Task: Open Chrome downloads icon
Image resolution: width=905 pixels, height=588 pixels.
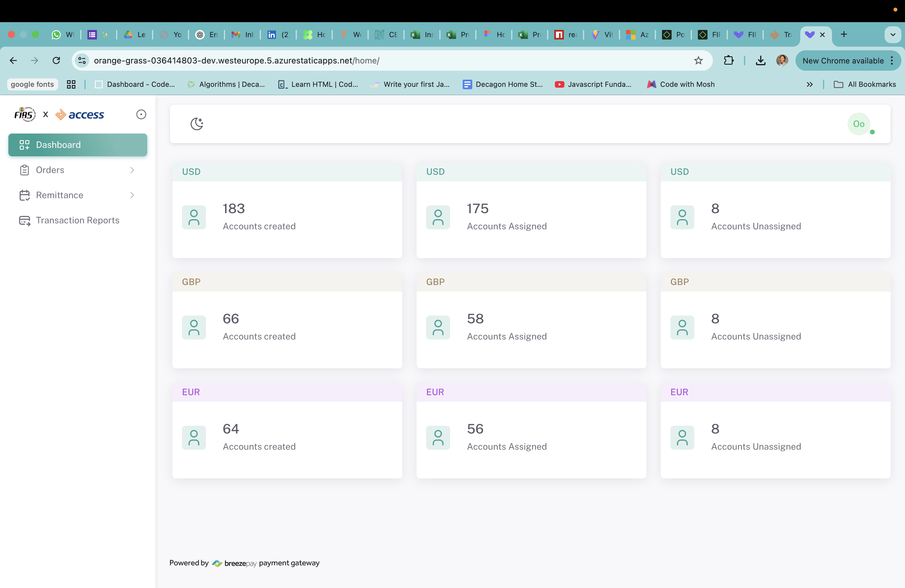Action: coord(760,60)
